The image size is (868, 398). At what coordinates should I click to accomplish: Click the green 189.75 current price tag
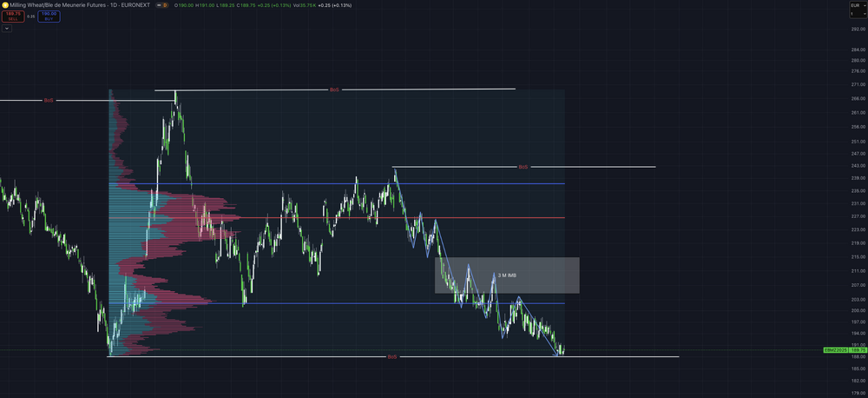858,350
